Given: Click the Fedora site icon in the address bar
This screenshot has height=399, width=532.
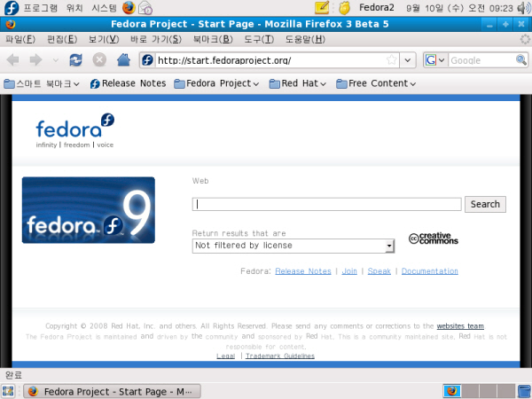Looking at the screenshot, I should [x=147, y=60].
